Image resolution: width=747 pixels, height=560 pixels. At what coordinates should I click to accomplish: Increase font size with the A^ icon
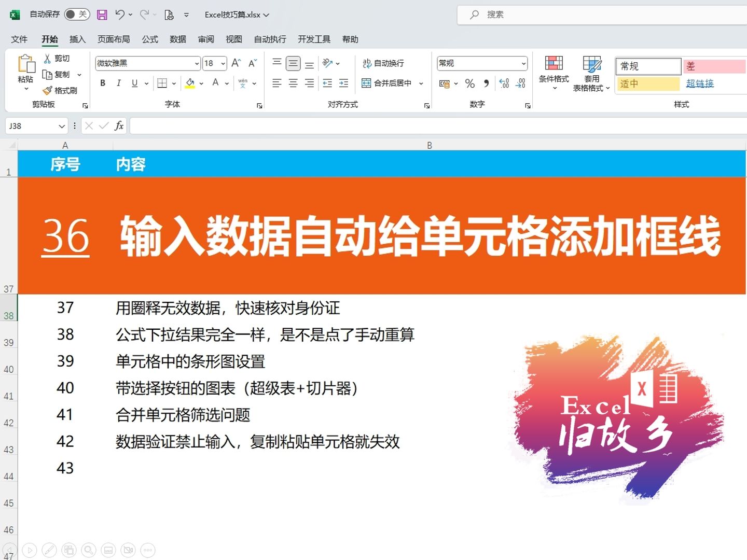(x=236, y=63)
